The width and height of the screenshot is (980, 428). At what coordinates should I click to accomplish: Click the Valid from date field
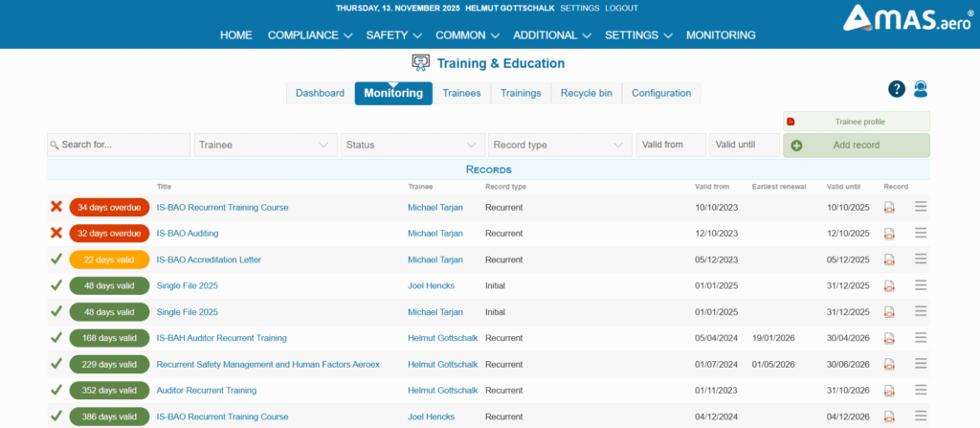click(670, 146)
